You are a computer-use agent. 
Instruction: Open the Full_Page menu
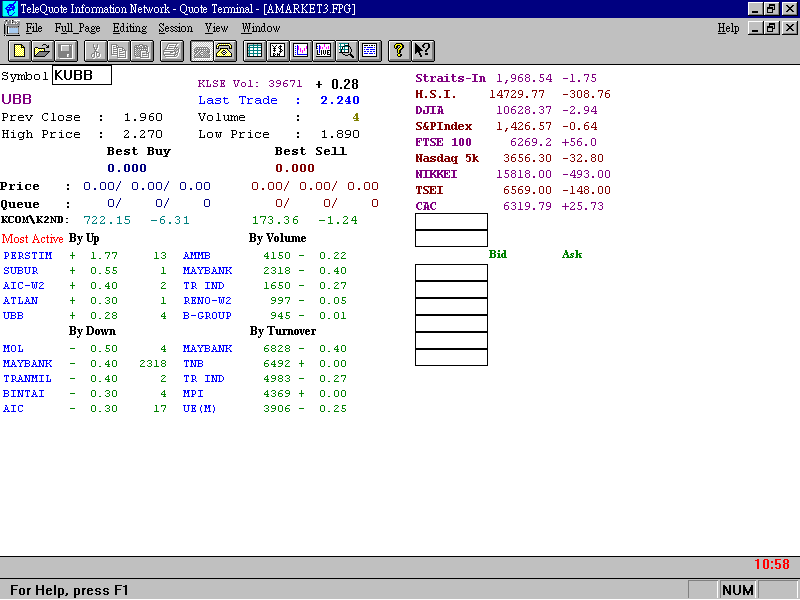(77, 28)
